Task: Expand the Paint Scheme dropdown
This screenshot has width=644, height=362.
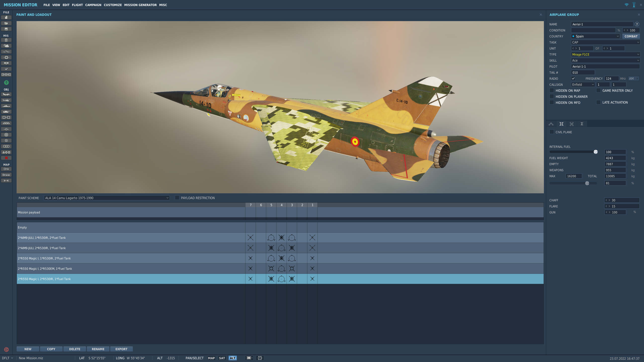Action: click(x=107, y=198)
